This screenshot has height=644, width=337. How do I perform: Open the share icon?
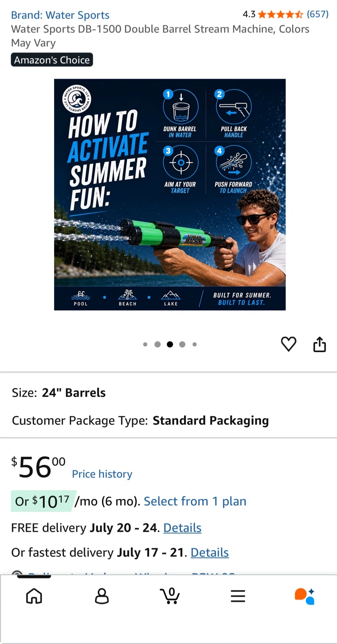(x=320, y=344)
